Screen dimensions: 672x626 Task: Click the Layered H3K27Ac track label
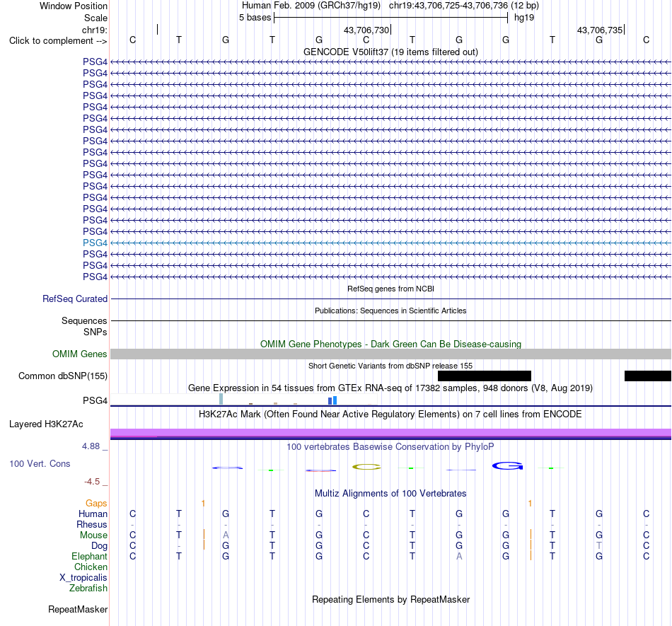tap(46, 424)
